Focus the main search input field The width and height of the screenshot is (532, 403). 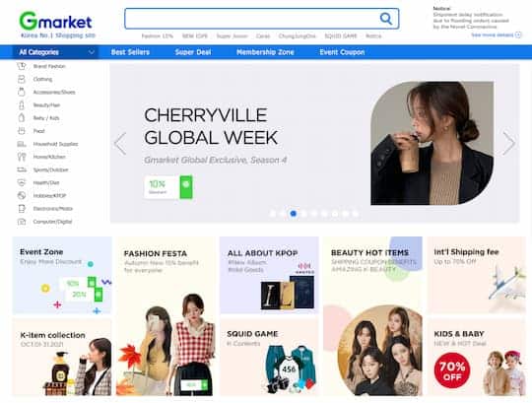pyautogui.click(x=251, y=19)
